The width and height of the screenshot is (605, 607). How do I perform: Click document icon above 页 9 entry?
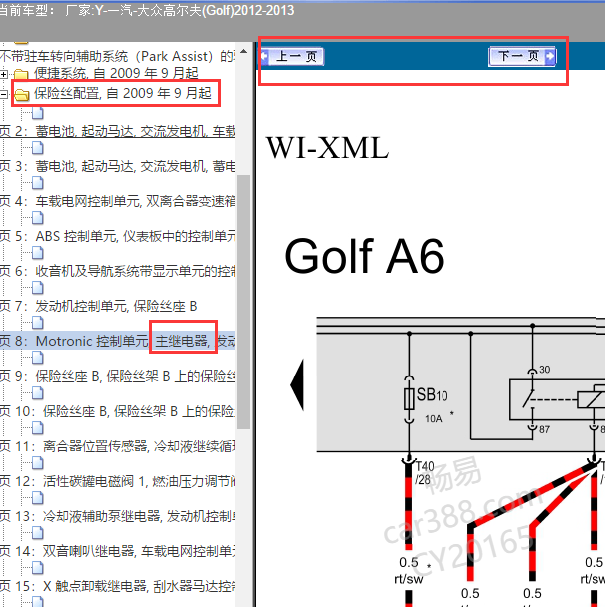[38, 358]
